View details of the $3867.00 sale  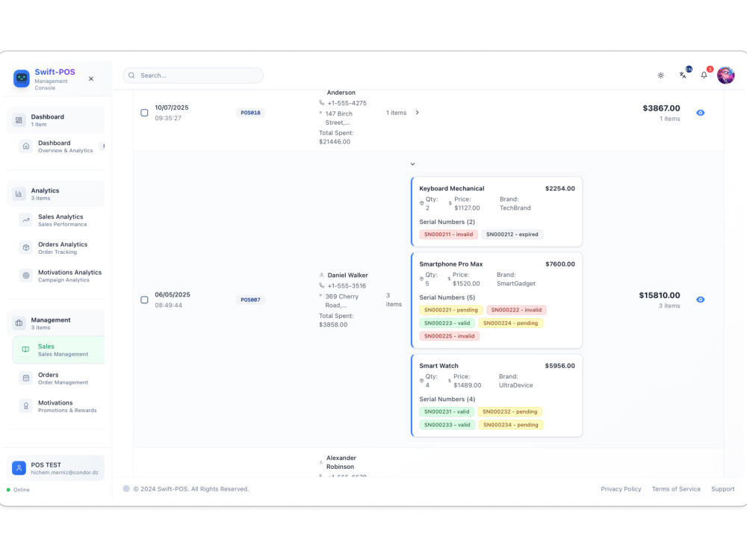701,113
